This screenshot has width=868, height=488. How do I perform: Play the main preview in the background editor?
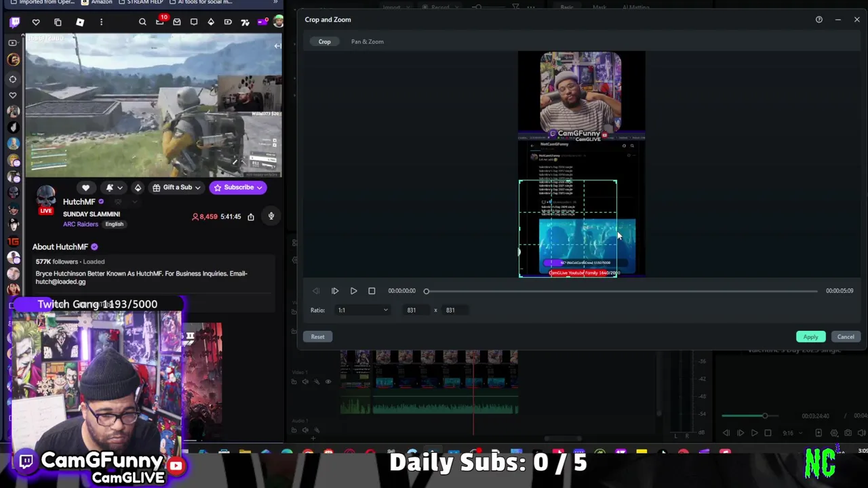coord(754,433)
